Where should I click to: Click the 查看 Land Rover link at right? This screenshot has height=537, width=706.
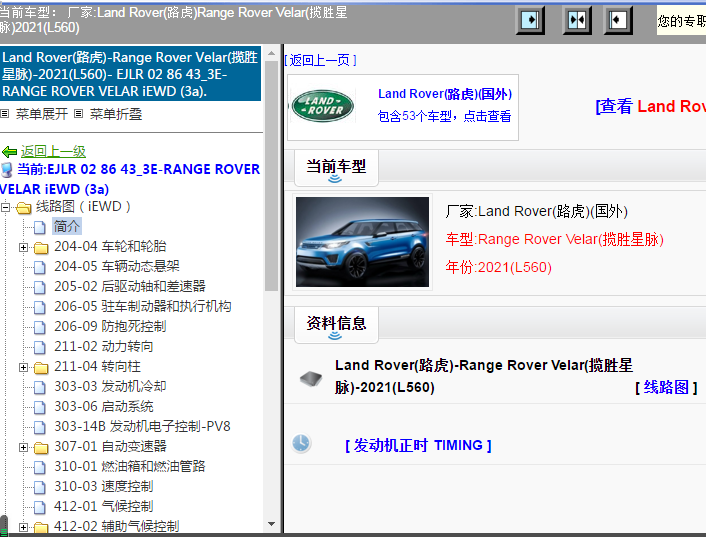[651, 107]
